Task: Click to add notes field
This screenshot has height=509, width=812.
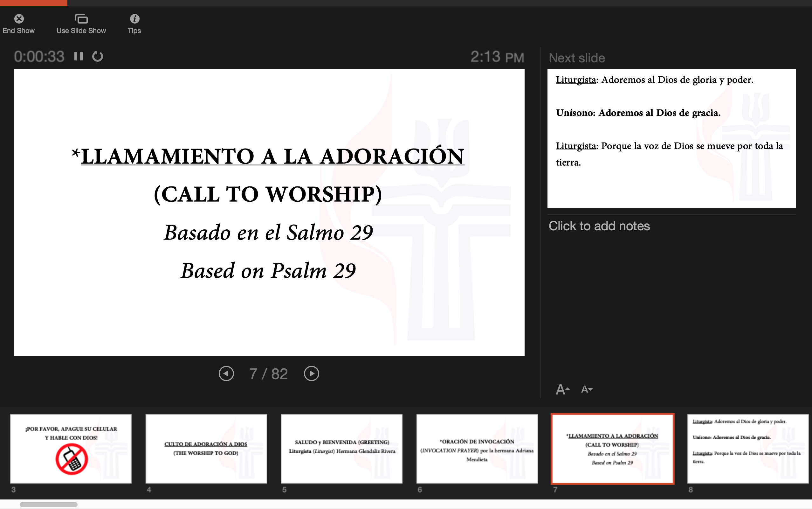Action: point(599,226)
